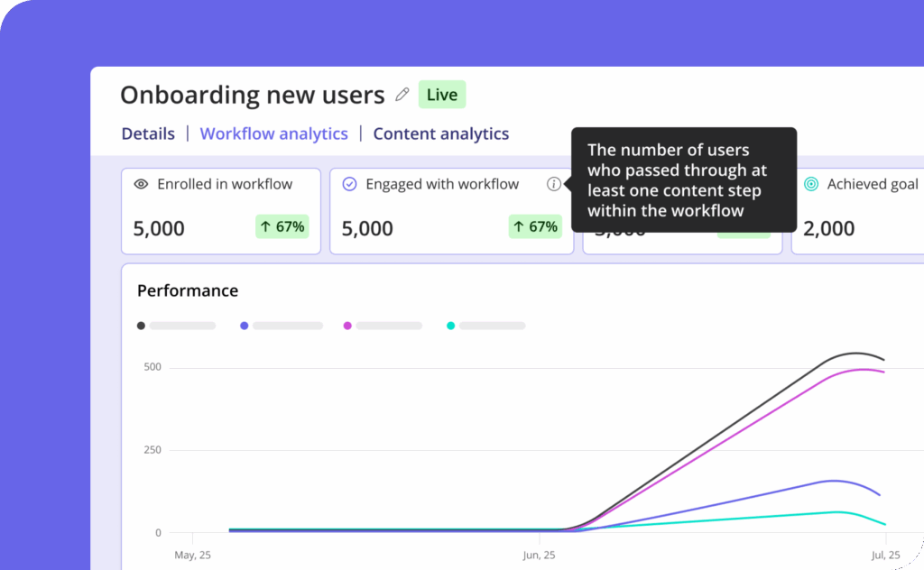Switch to Workflow analytics tab
The width and height of the screenshot is (924, 570).
(273, 133)
